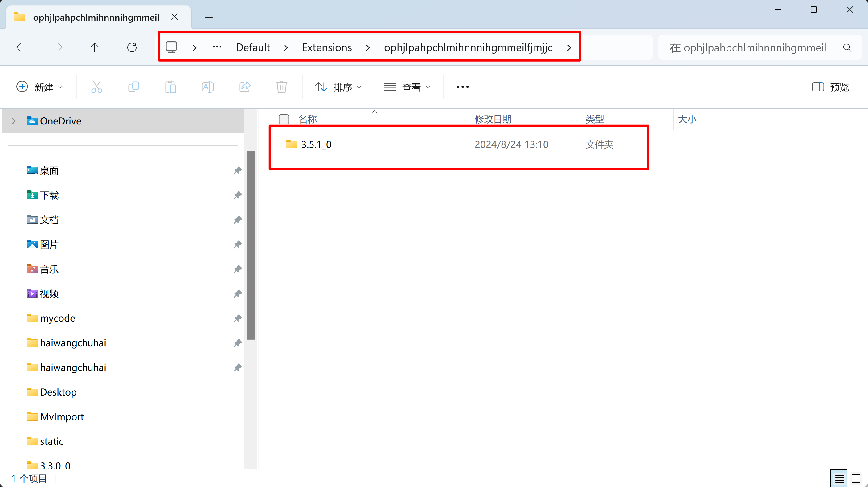Sort by the 大小 column header
Screen dimensions: 868x487
(x=687, y=119)
